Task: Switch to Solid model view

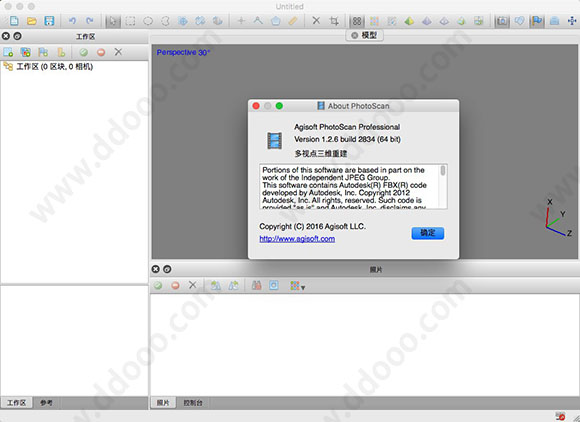Action: 426,21
